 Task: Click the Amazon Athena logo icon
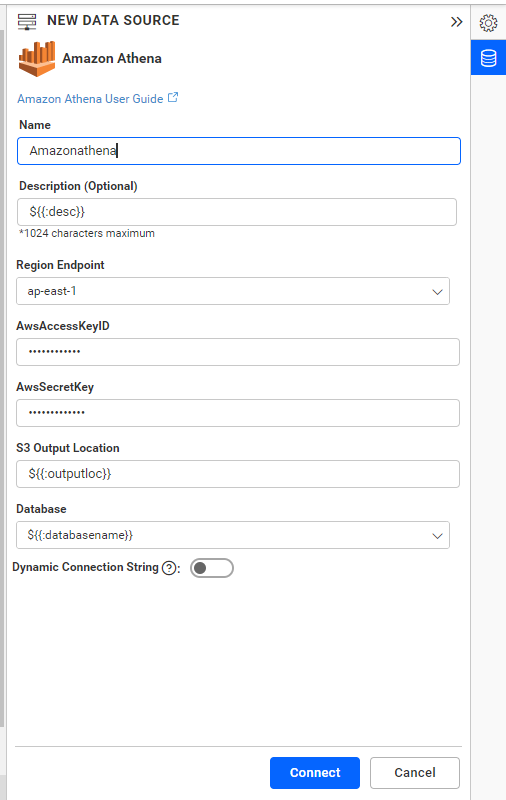37,59
